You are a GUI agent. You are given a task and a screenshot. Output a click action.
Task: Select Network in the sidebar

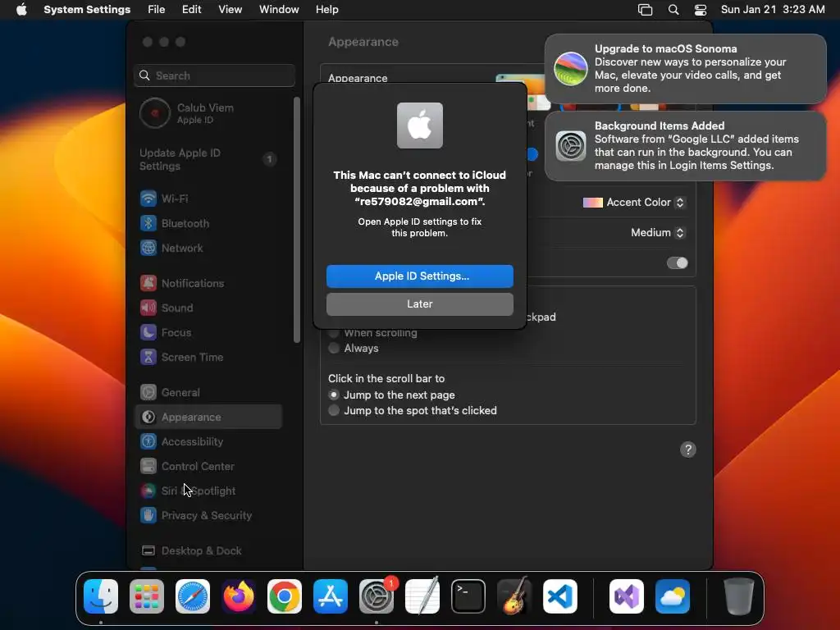coord(208,248)
